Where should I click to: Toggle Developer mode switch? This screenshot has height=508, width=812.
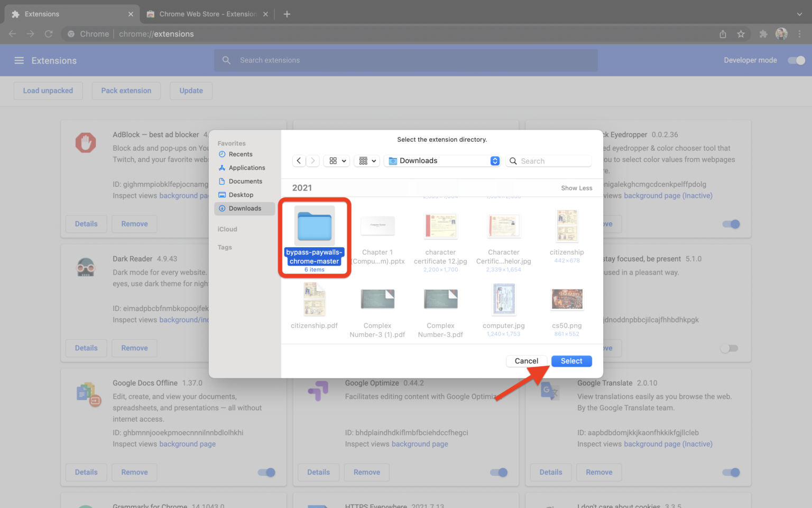[796, 60]
